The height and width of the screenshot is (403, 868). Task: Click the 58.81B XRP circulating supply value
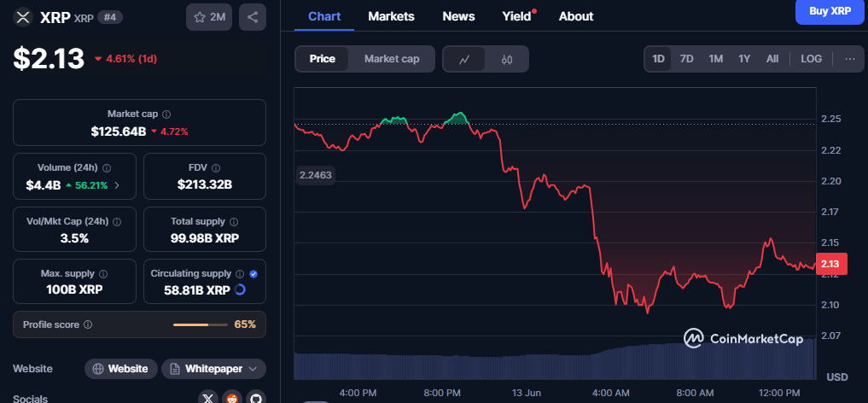point(197,289)
